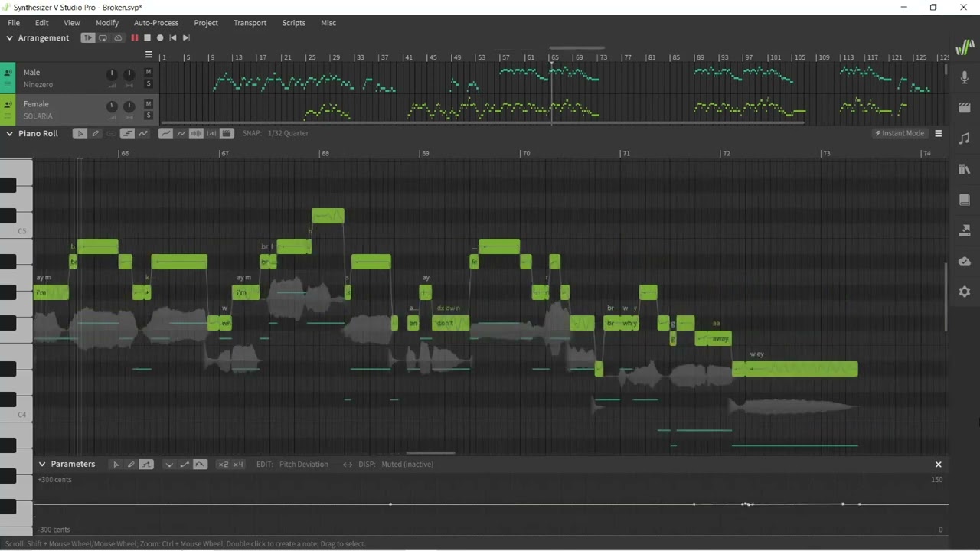Open the Settings gear panel

965,292
